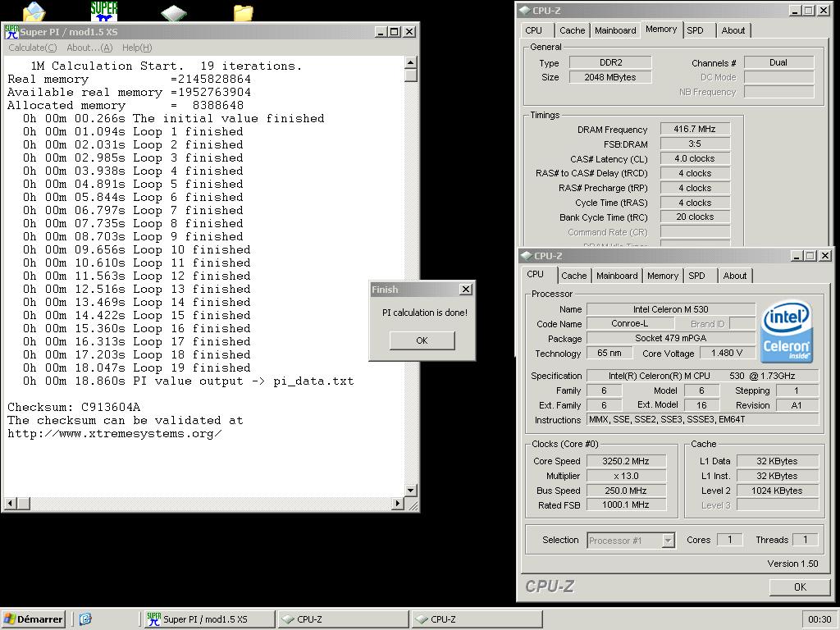Open About tab in upper CPU-Z window

pyautogui.click(x=733, y=30)
